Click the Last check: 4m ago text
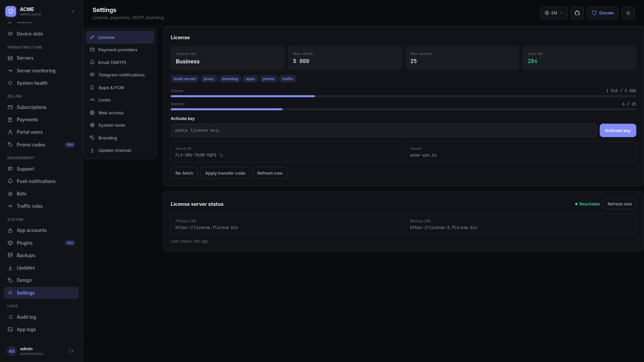The height and width of the screenshot is (362, 644). click(189, 241)
